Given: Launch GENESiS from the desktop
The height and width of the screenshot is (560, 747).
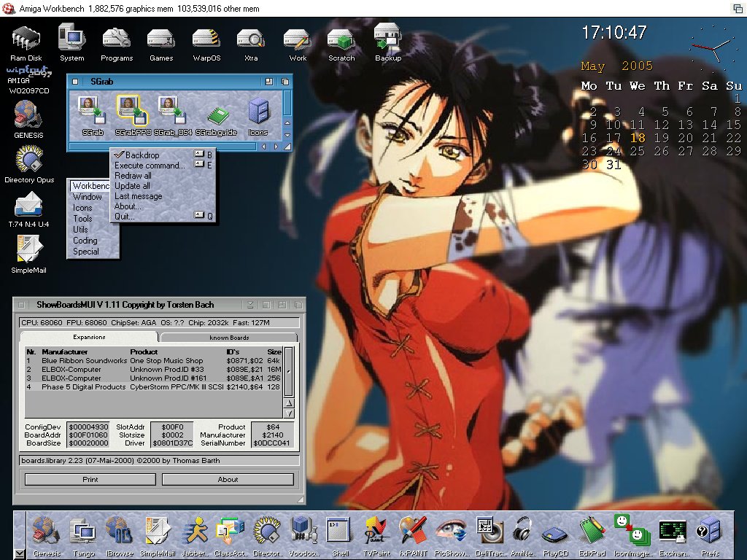Looking at the screenshot, I should point(28,119).
